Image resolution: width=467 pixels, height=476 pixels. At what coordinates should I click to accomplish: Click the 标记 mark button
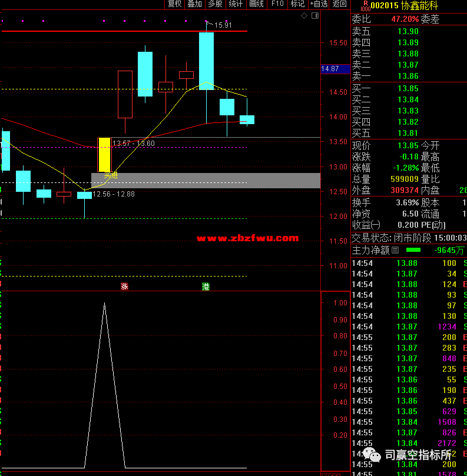pyautogui.click(x=297, y=4)
